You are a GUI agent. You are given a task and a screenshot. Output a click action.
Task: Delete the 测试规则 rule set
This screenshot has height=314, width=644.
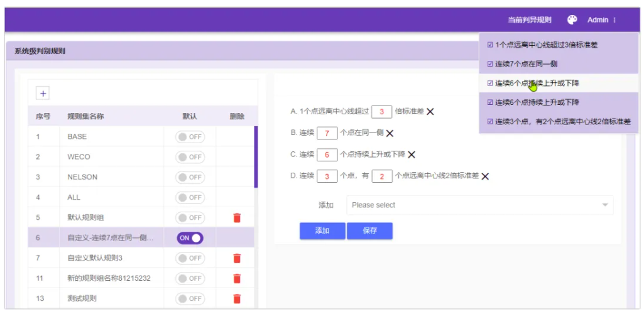[237, 298]
